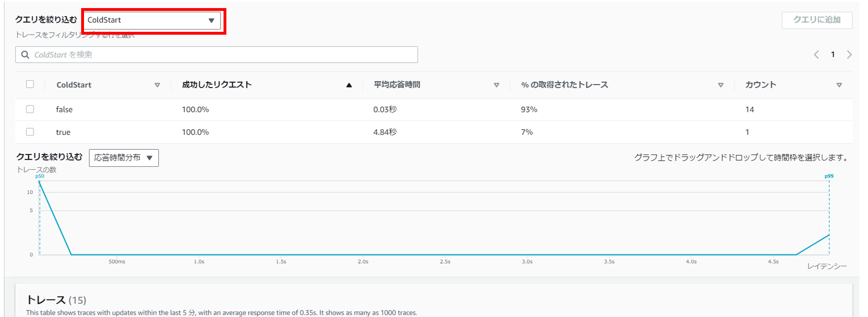Click the 4.84秒 average response time cell
Screen dimensions: 868x317
[384, 132]
